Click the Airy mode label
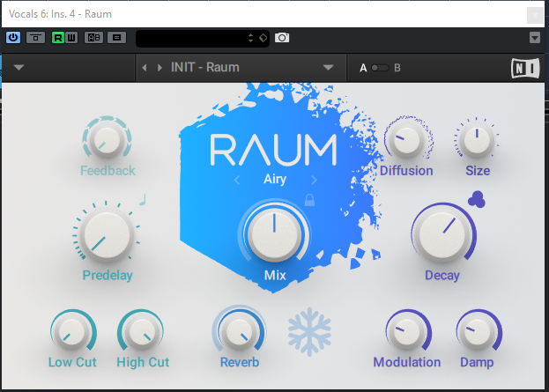The height and width of the screenshot is (392, 549). [275, 179]
